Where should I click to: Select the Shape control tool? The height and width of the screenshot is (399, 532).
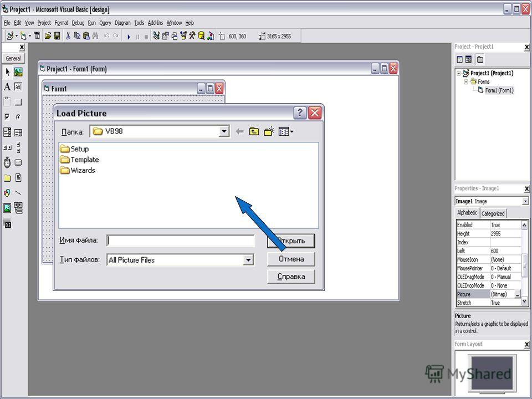pyautogui.click(x=7, y=193)
